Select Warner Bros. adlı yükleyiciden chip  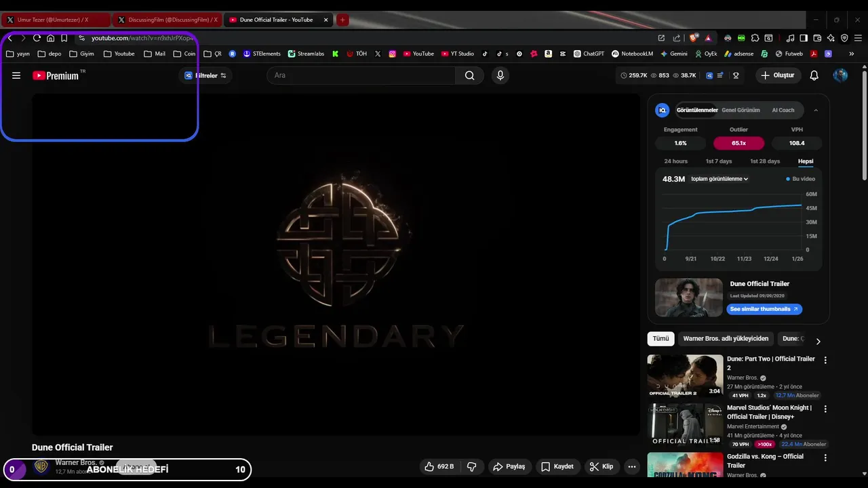[x=726, y=338]
